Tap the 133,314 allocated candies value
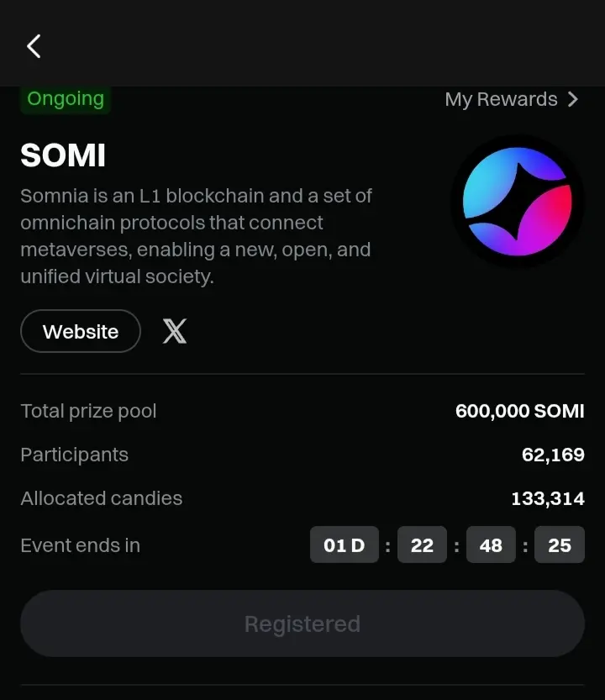Viewport: 605px width, 700px height. pos(548,498)
